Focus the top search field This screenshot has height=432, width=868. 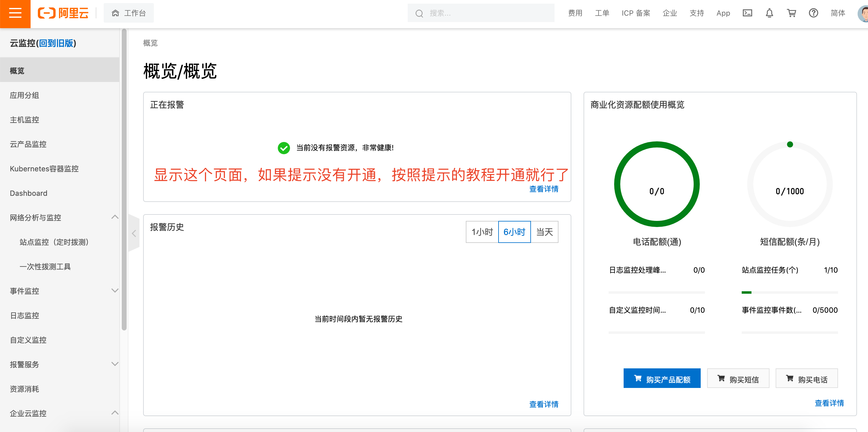tap(481, 13)
